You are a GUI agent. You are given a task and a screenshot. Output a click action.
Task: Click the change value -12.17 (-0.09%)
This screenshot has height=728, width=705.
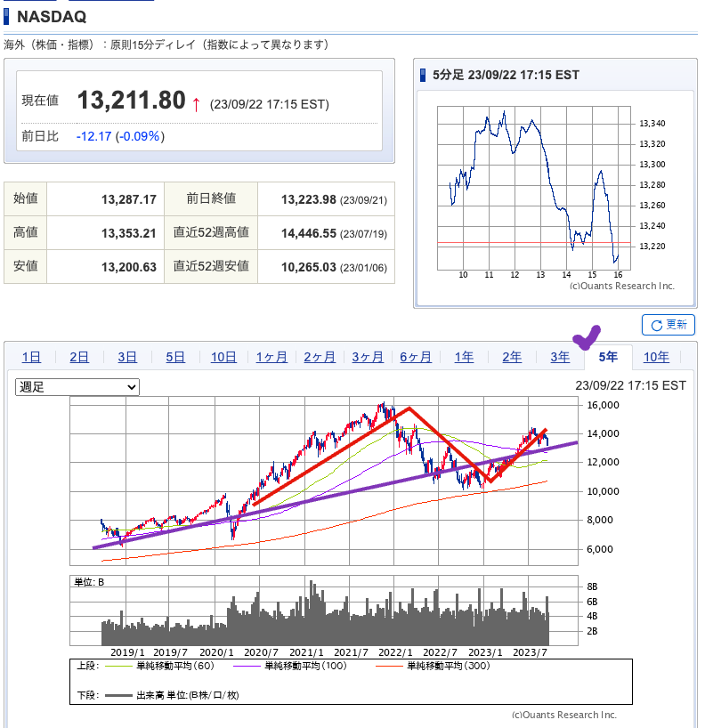click(120, 136)
